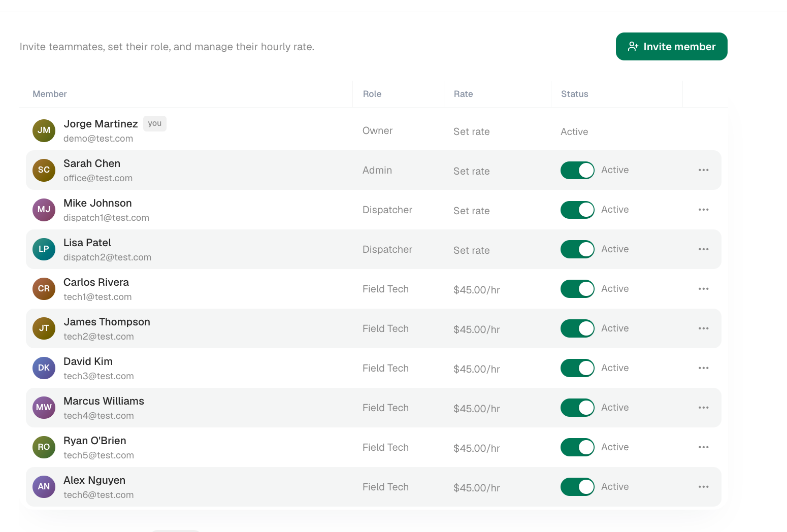Viewport: 787px width, 532px height.
Task: Toggle Ryan O'Brien's active status
Action: 577,447
